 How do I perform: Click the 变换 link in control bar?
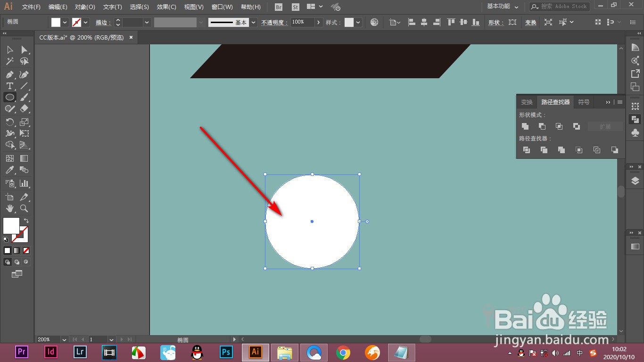(531, 22)
